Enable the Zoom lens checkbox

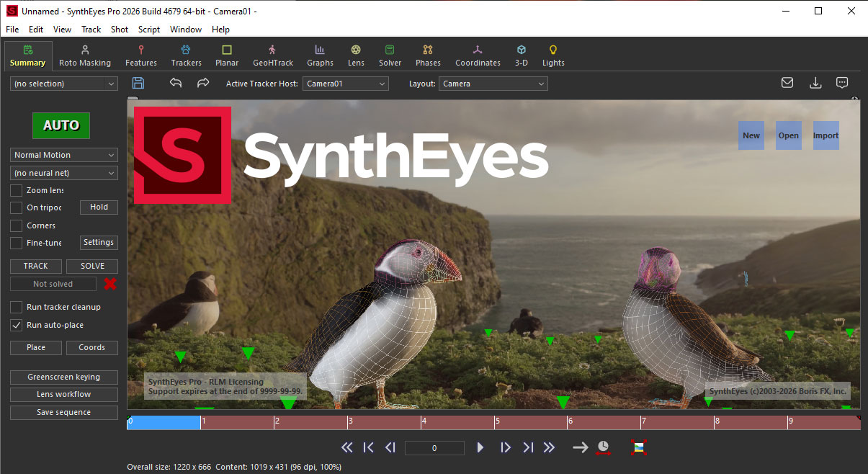click(16, 190)
